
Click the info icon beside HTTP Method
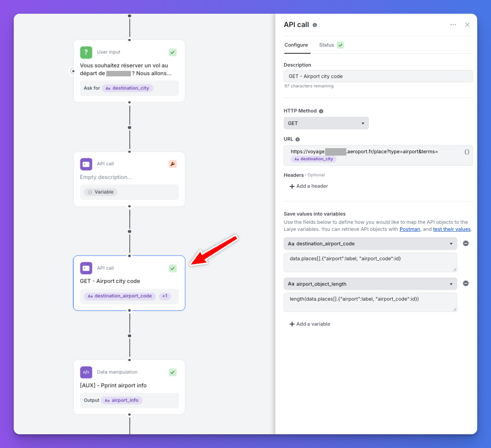[x=321, y=111]
